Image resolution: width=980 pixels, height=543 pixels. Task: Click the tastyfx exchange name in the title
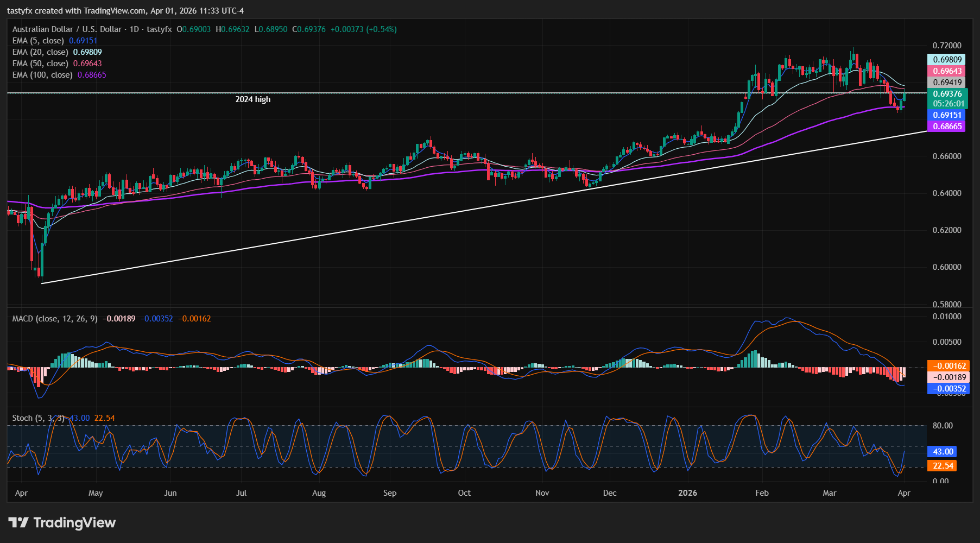point(158,29)
